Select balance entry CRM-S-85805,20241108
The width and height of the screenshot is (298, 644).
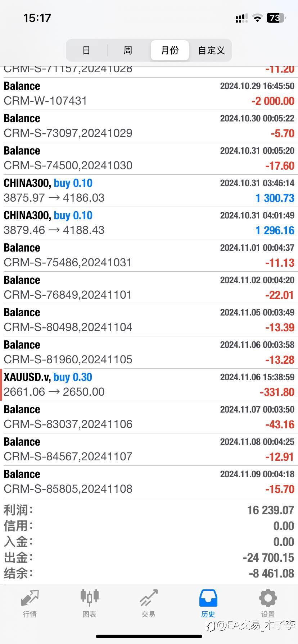149,482
